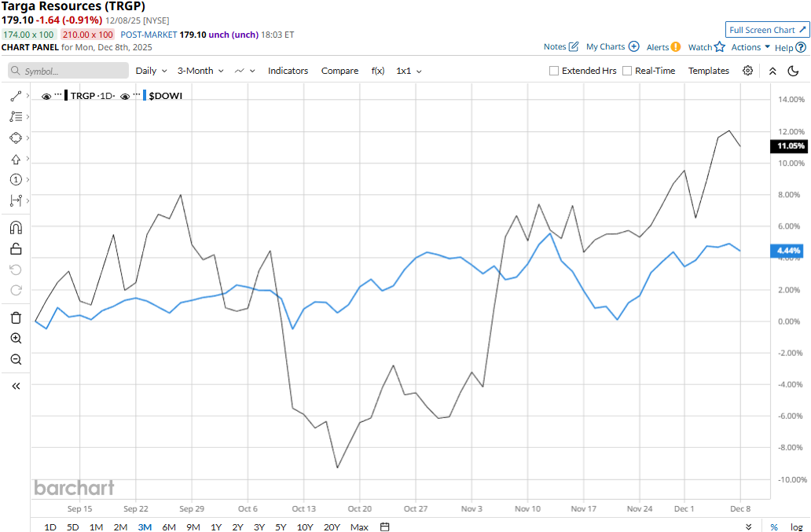Click the black TRGP color swatch
The image size is (811, 532).
(x=66, y=96)
